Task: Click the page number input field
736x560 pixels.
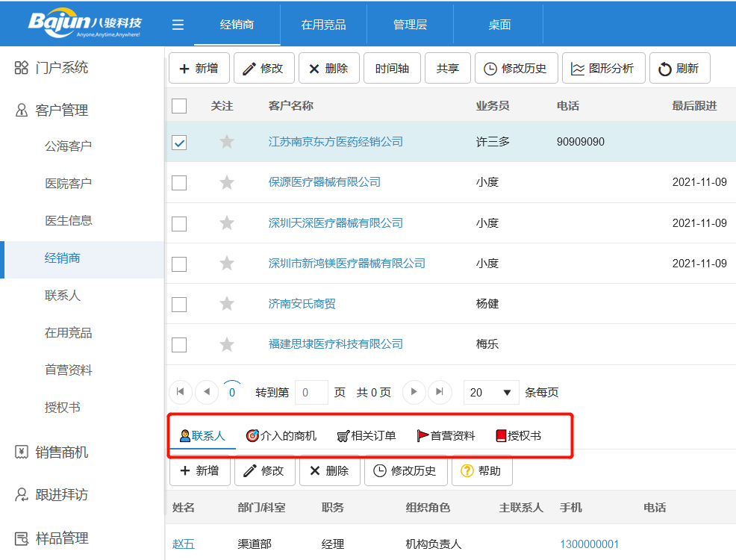Action: pos(311,392)
